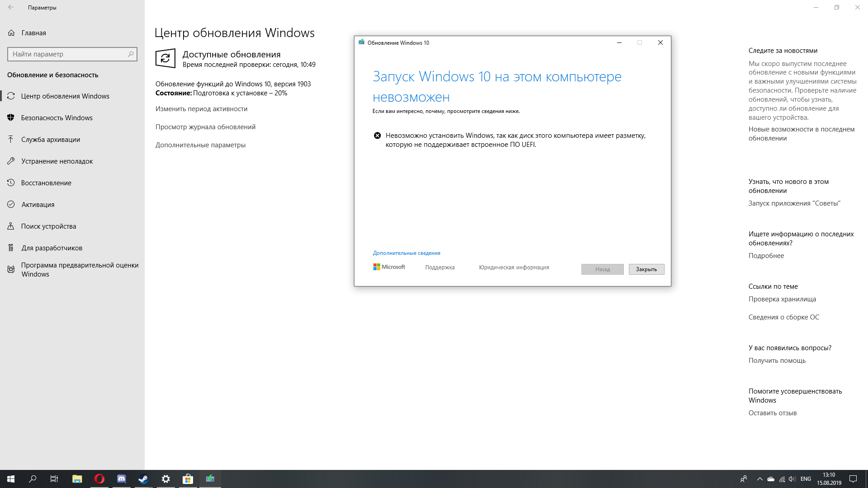Open Поддержка link in update dialog
The height and width of the screenshot is (488, 868).
(x=440, y=267)
